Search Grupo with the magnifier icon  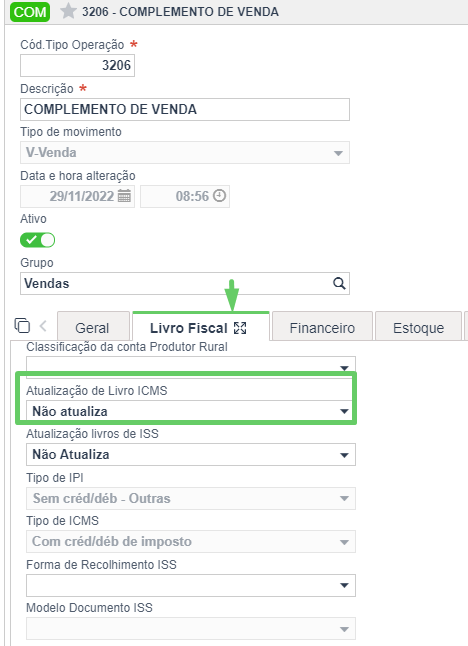[339, 283]
